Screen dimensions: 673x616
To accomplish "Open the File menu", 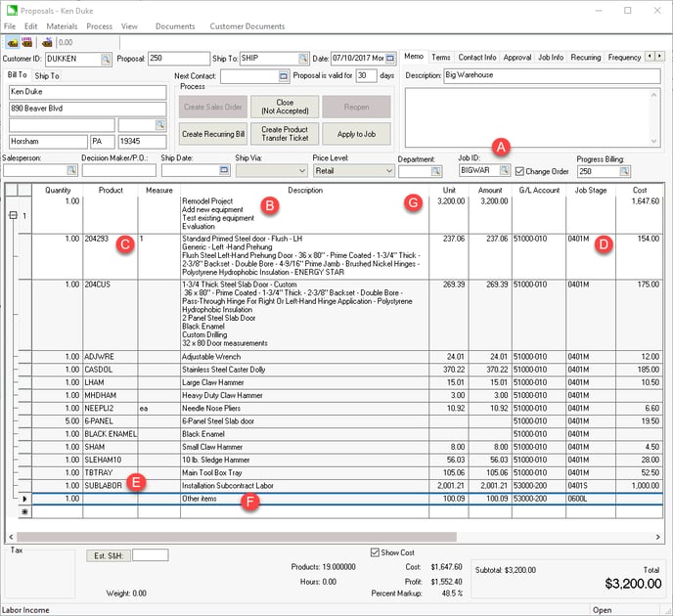I will [x=10, y=26].
